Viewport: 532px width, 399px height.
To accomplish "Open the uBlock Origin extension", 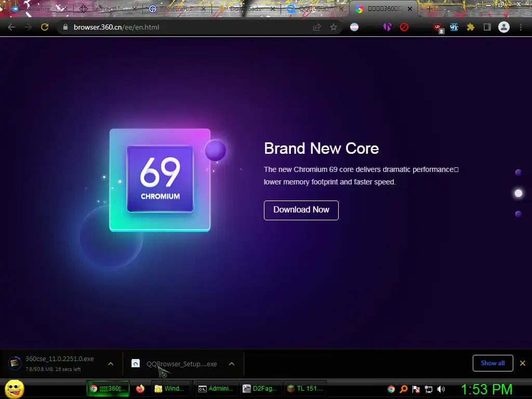I will tap(438, 28).
